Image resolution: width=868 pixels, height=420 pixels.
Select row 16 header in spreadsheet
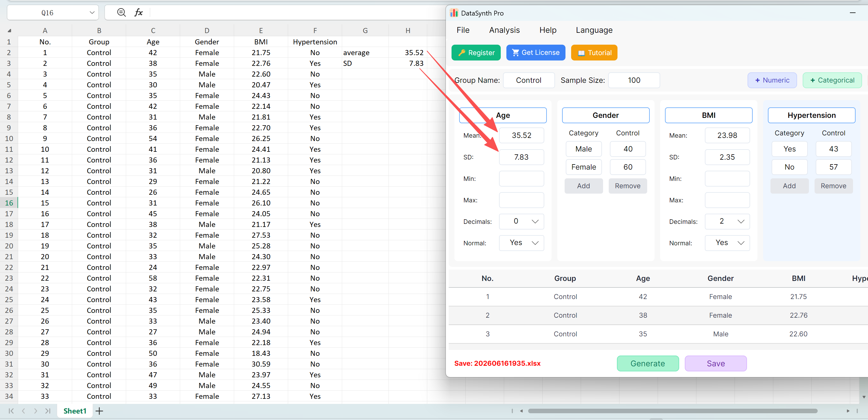point(9,203)
